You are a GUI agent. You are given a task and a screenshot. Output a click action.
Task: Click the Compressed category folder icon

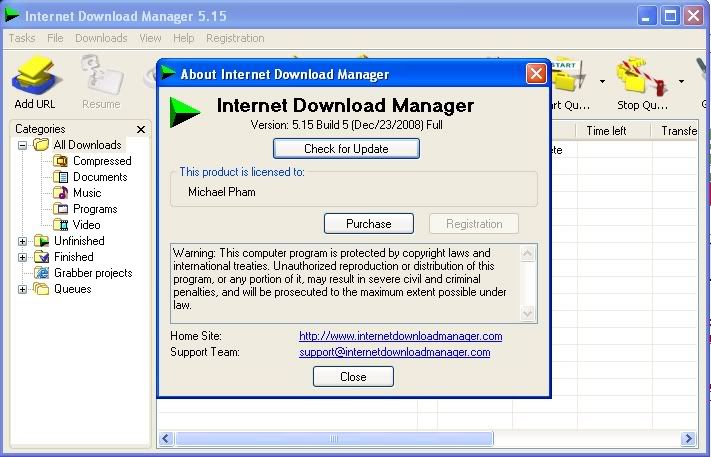coord(60,160)
